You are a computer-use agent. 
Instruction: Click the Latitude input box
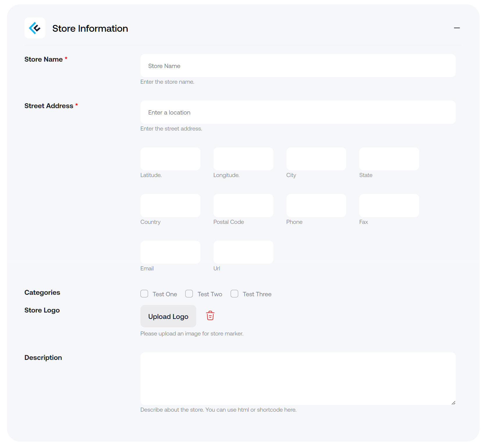(170, 159)
